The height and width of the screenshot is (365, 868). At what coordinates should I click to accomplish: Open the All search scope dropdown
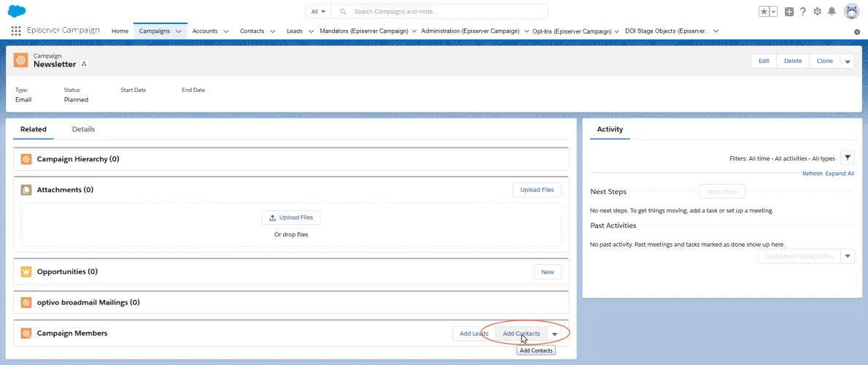point(318,12)
